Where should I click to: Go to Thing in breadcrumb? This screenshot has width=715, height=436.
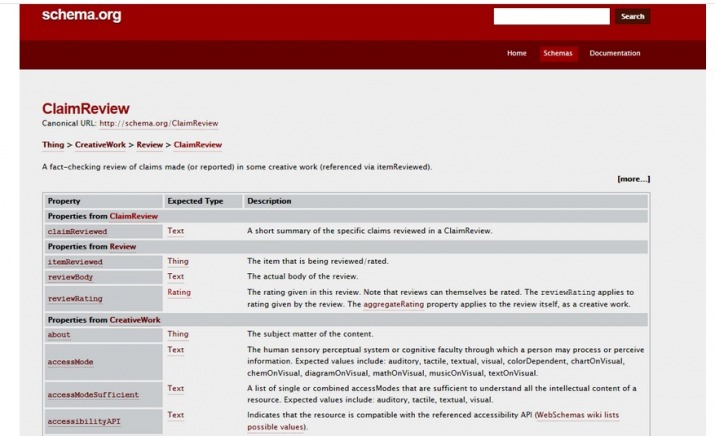[x=53, y=145]
